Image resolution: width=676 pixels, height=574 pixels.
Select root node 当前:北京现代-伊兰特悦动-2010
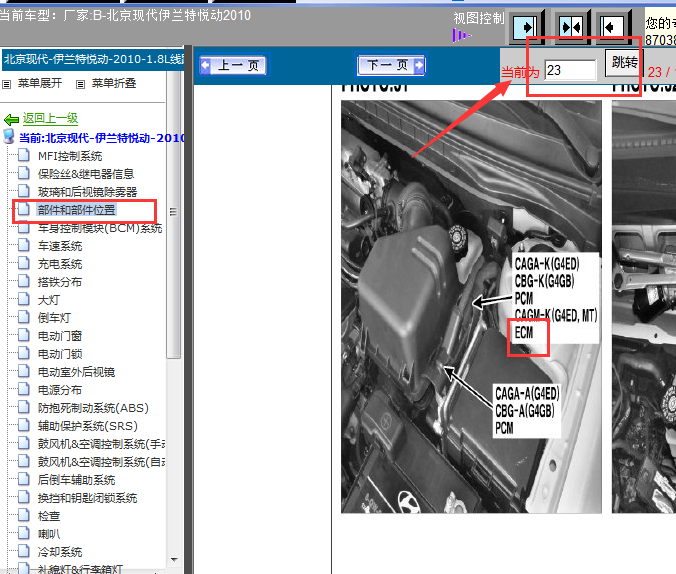click(x=102, y=138)
